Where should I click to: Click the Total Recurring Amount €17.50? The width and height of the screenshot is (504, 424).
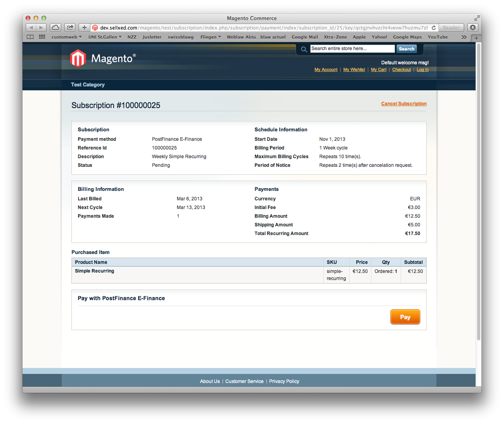point(412,233)
